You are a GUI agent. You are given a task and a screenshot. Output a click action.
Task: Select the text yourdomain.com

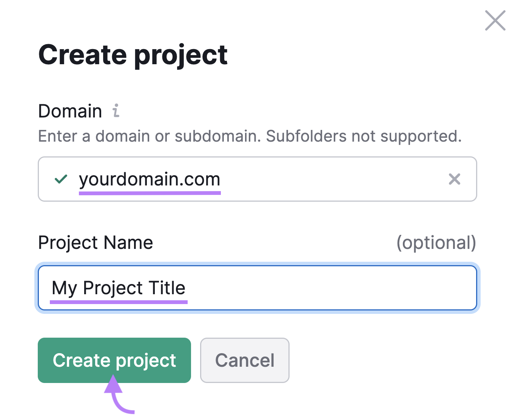pyautogui.click(x=150, y=179)
